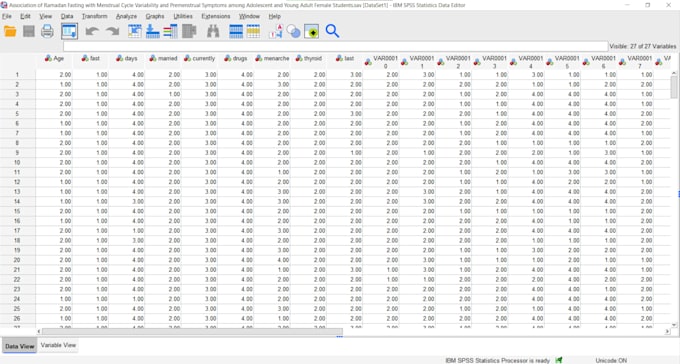Select row number 1 header
This screenshot has width=680, height=364.
tap(17, 75)
